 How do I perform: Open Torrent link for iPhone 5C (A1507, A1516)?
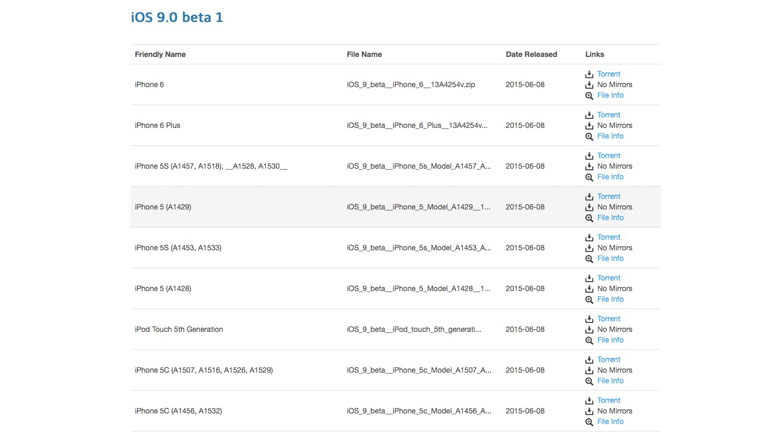point(608,360)
